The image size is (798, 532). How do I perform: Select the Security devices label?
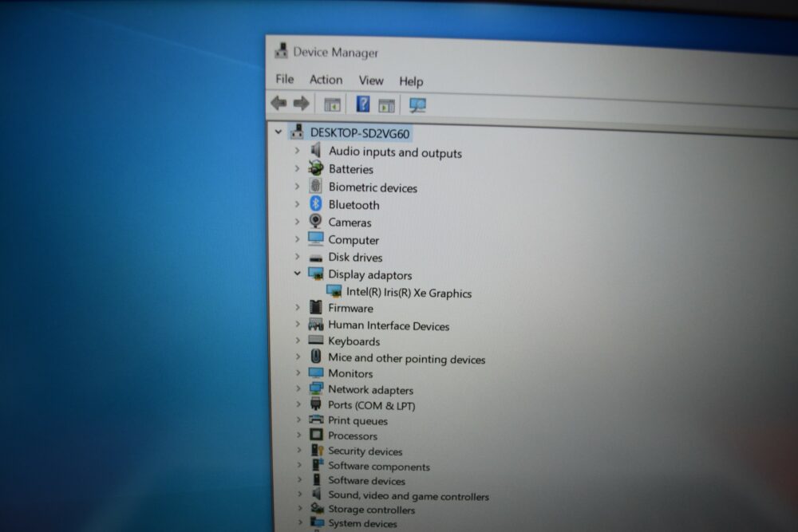click(365, 451)
